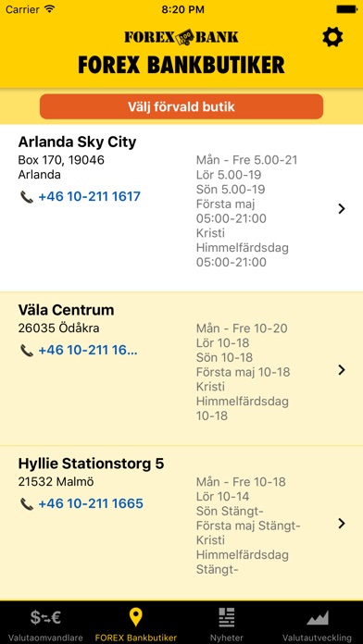Tap the phone icon for Arlanda Sky City
Image resolution: width=363 pixels, height=644 pixels.
pyautogui.click(x=27, y=197)
